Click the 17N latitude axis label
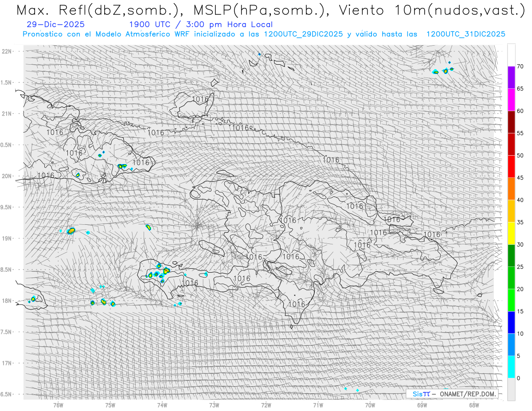 7,363
